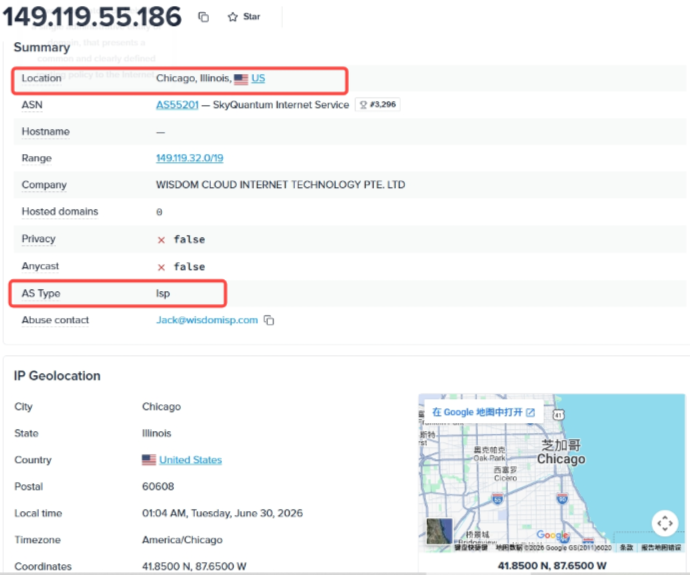The height and width of the screenshot is (575, 690).
Task: Click the Hosted domains label
Action: (x=60, y=212)
